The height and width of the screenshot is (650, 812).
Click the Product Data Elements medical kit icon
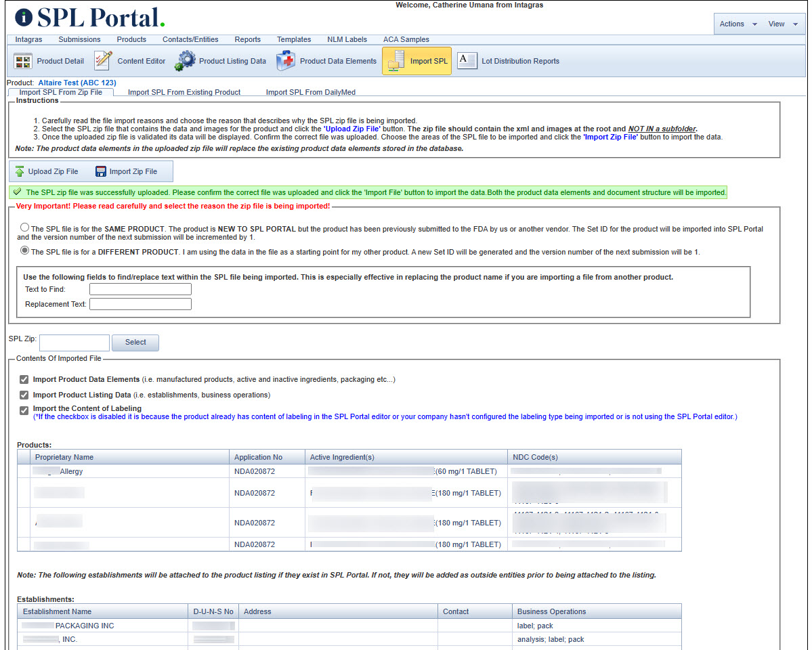point(285,60)
